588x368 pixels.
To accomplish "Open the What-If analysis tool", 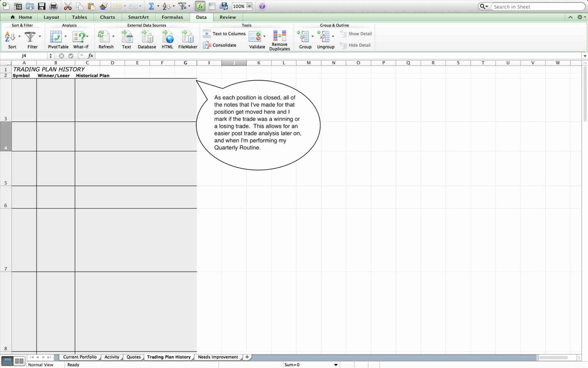I will coord(80,38).
